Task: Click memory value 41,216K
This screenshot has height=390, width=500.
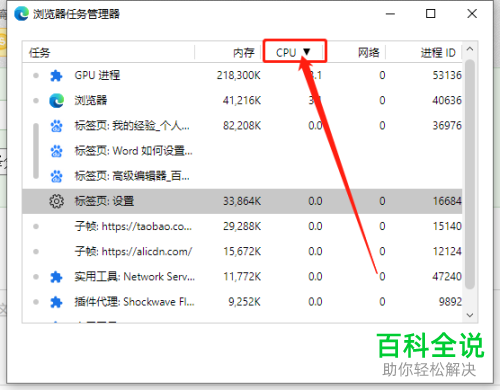Action: (242, 101)
